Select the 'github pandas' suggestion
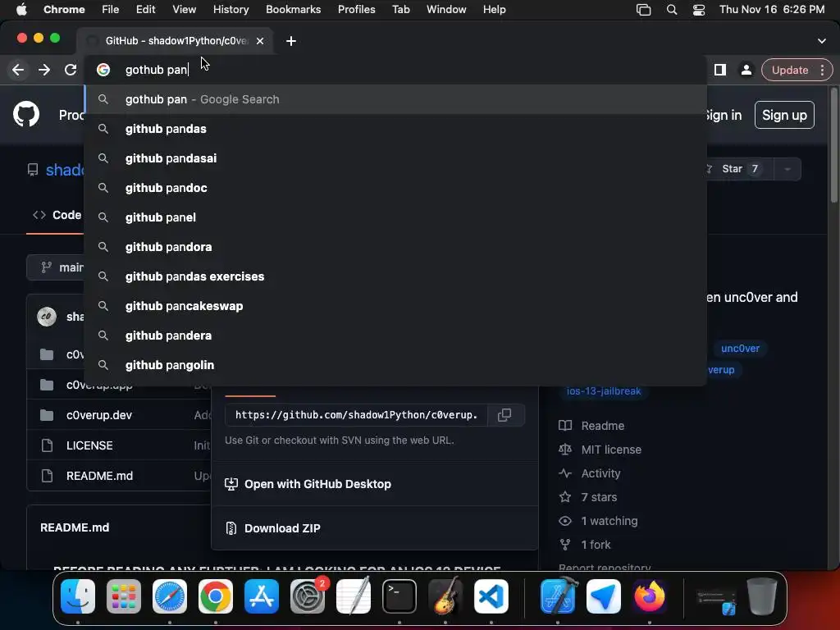Image resolution: width=840 pixels, height=630 pixels. (x=395, y=129)
